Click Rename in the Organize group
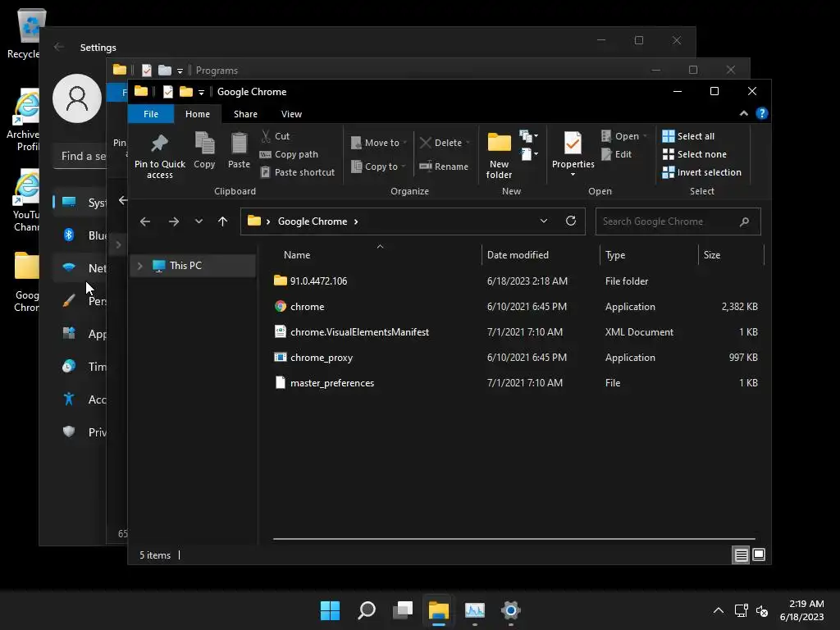The height and width of the screenshot is (630, 840). click(444, 167)
